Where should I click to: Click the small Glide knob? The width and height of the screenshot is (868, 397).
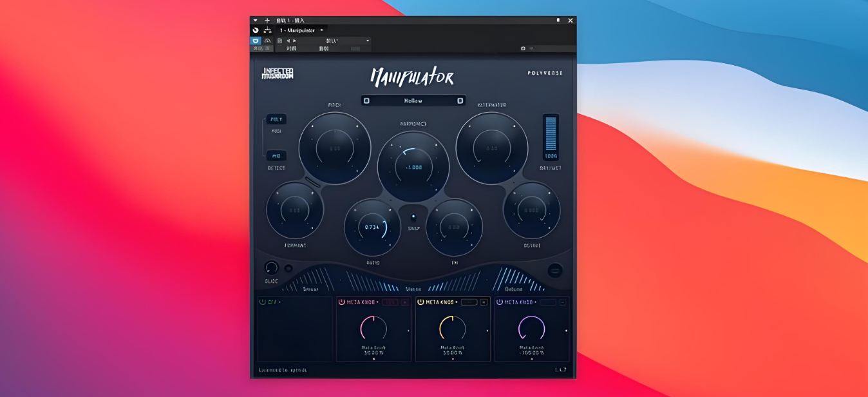coord(271,268)
